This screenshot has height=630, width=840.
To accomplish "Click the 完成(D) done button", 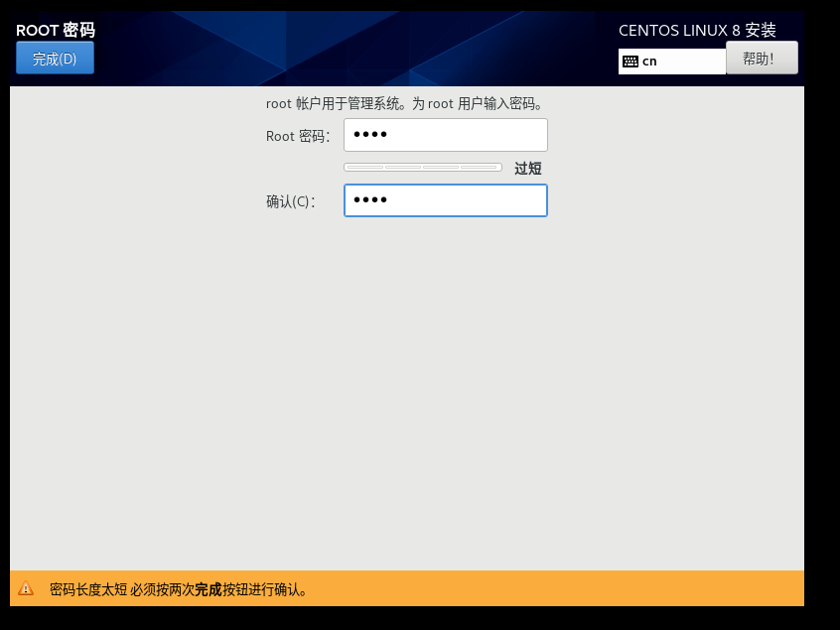I will click(x=55, y=59).
